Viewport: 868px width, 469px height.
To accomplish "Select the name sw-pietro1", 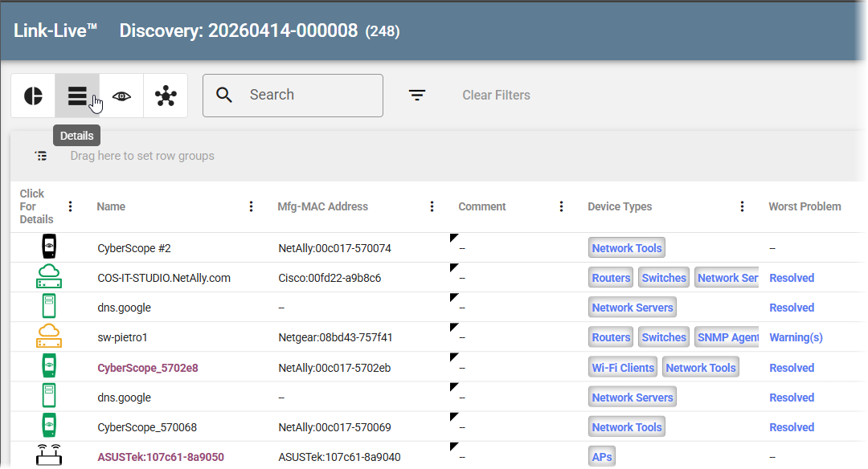I will [122, 337].
